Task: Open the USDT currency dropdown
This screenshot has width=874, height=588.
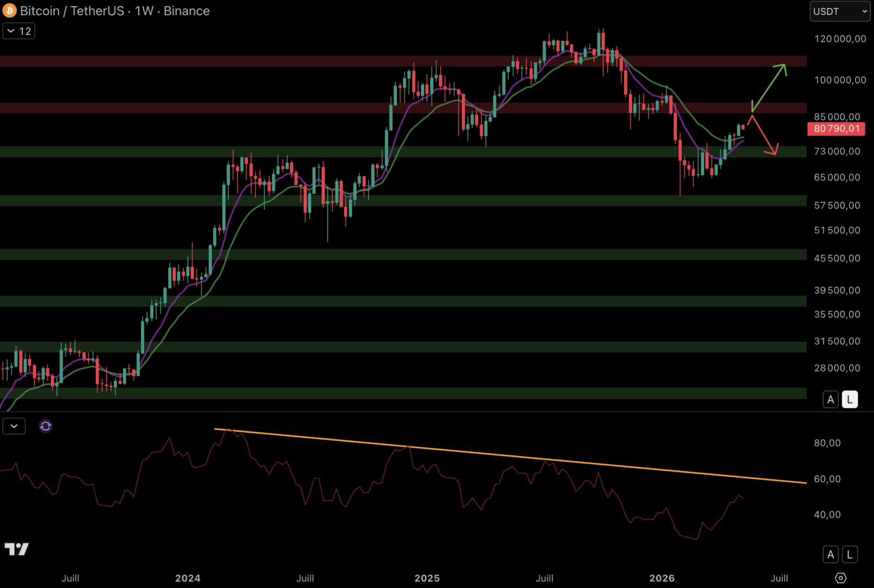Action: [840, 11]
